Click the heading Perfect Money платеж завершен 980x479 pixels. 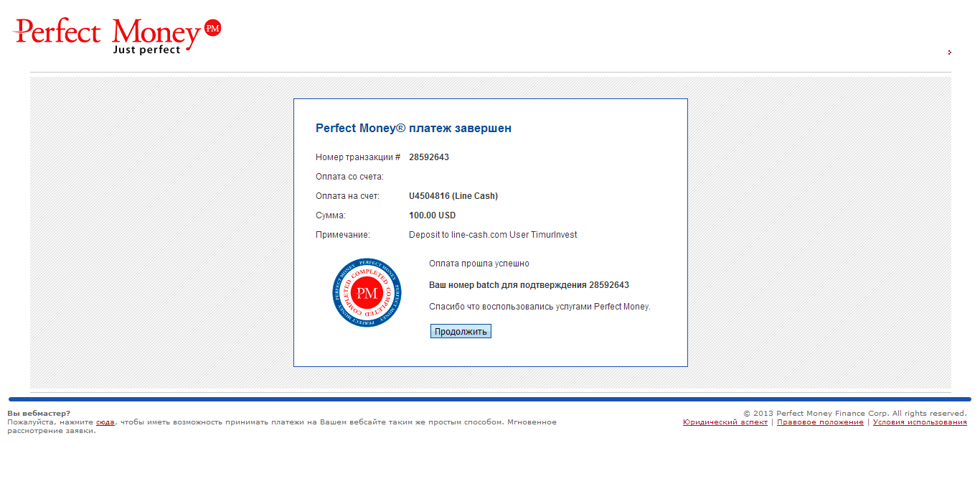click(x=413, y=129)
